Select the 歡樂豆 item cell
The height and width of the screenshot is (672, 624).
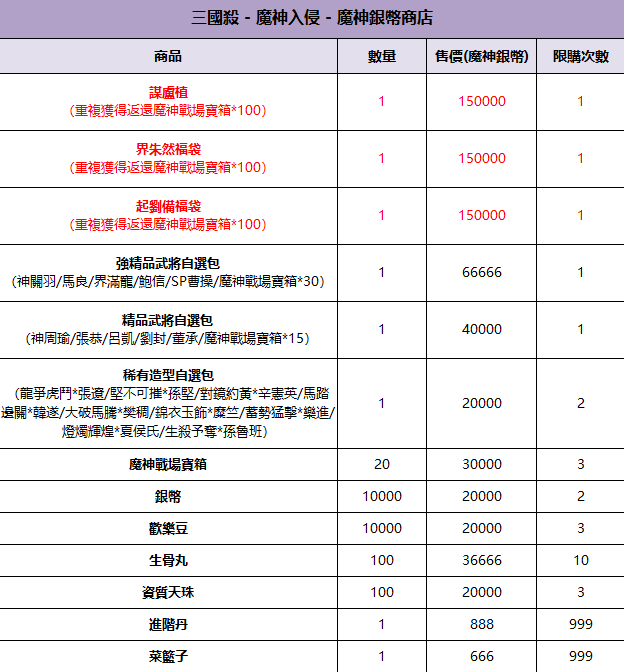pos(168,528)
